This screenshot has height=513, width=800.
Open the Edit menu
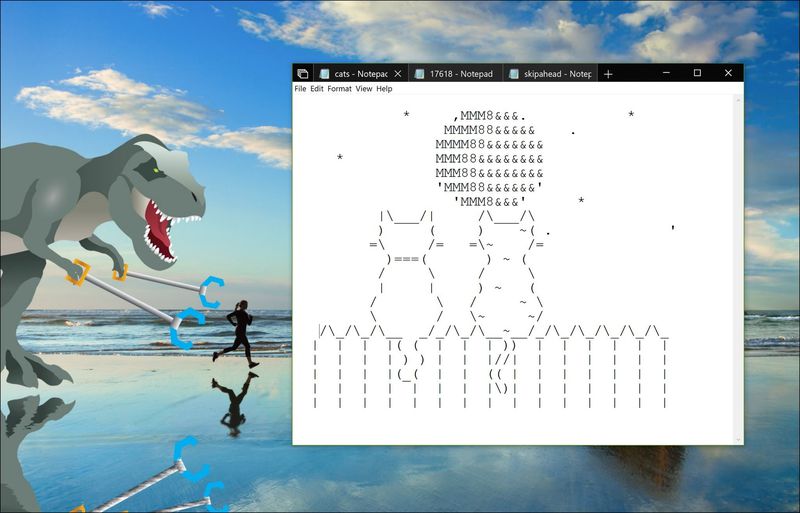tap(316, 89)
